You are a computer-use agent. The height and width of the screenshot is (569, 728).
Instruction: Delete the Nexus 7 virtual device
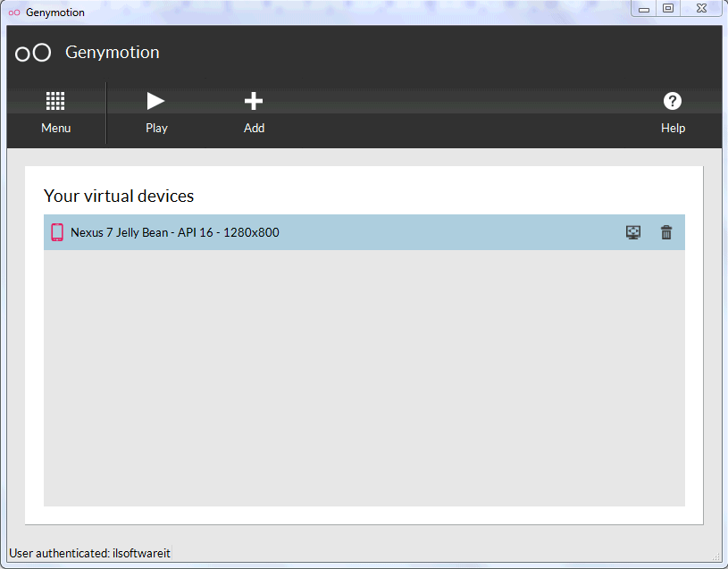666,232
